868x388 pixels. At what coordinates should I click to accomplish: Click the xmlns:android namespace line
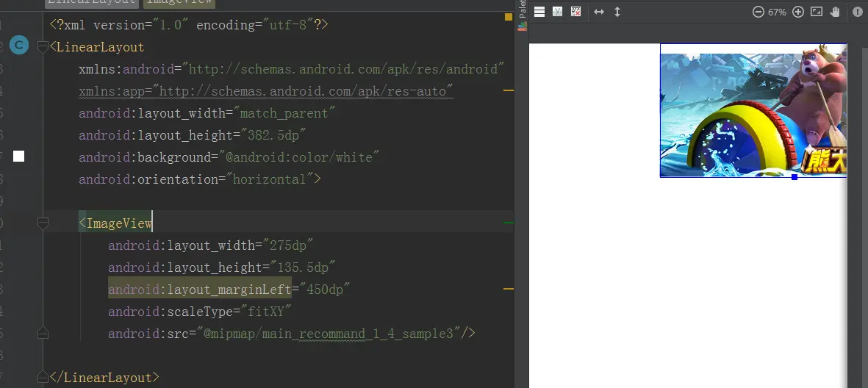pos(292,69)
